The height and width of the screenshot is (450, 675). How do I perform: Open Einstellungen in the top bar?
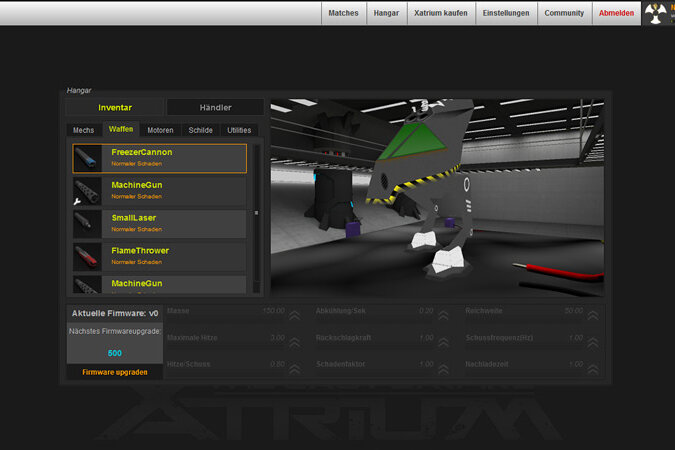506,13
